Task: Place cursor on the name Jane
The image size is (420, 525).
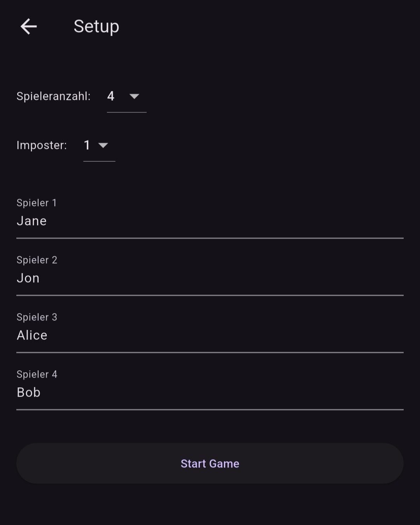Action: (32, 221)
